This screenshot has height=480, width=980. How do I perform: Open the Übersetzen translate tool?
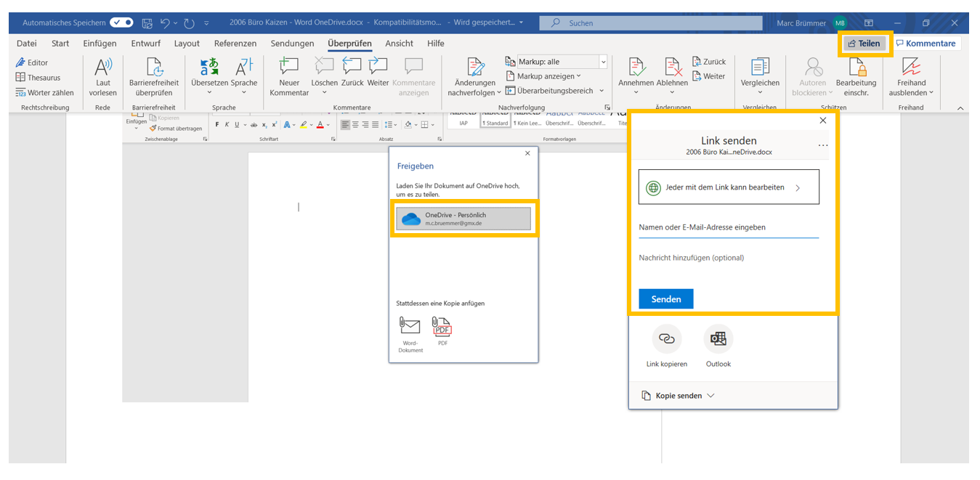(x=209, y=77)
